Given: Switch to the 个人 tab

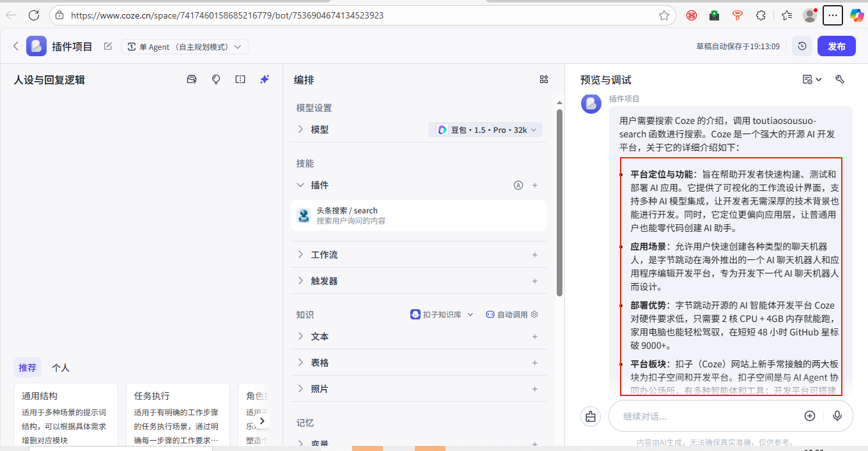Looking at the screenshot, I should pos(61,368).
